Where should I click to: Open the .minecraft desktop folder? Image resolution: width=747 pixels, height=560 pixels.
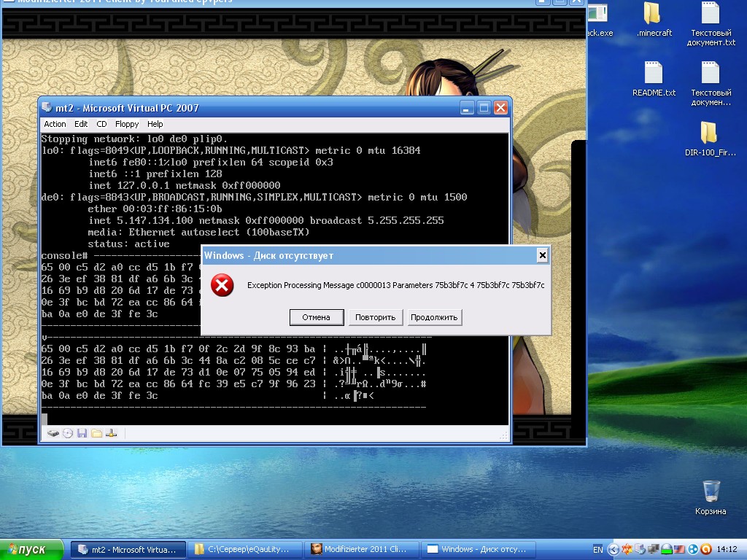(654, 20)
